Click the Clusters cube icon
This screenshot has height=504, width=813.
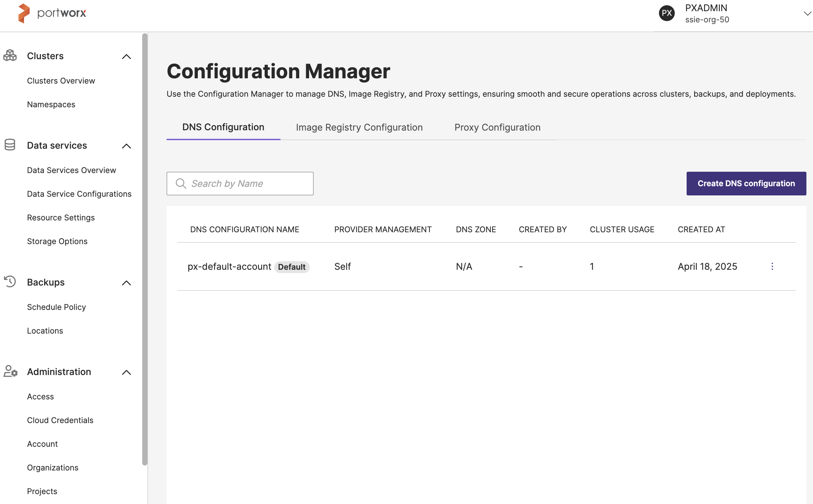point(10,56)
